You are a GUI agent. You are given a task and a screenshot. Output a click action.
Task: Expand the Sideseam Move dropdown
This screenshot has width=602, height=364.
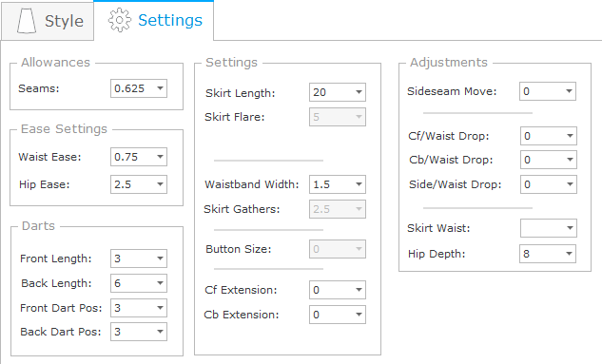pos(548,91)
